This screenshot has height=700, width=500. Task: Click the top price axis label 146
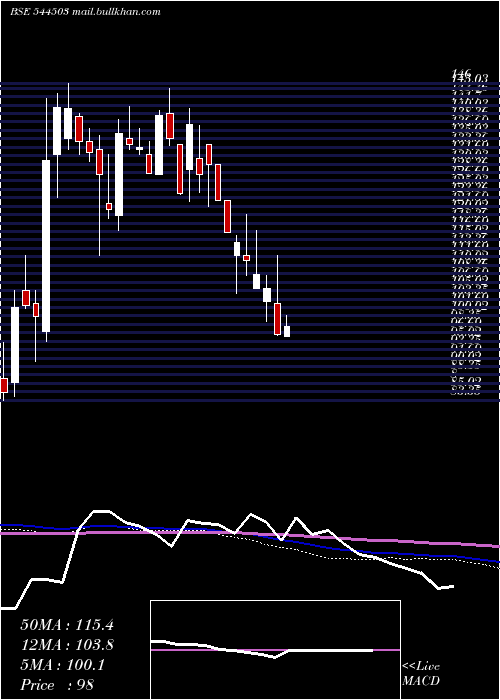pyautogui.click(x=461, y=73)
